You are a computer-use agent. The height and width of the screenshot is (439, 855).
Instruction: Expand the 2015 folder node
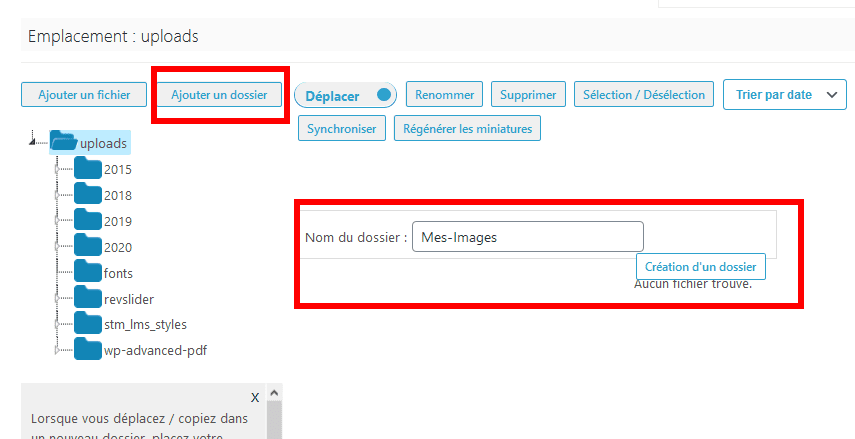coord(57,170)
